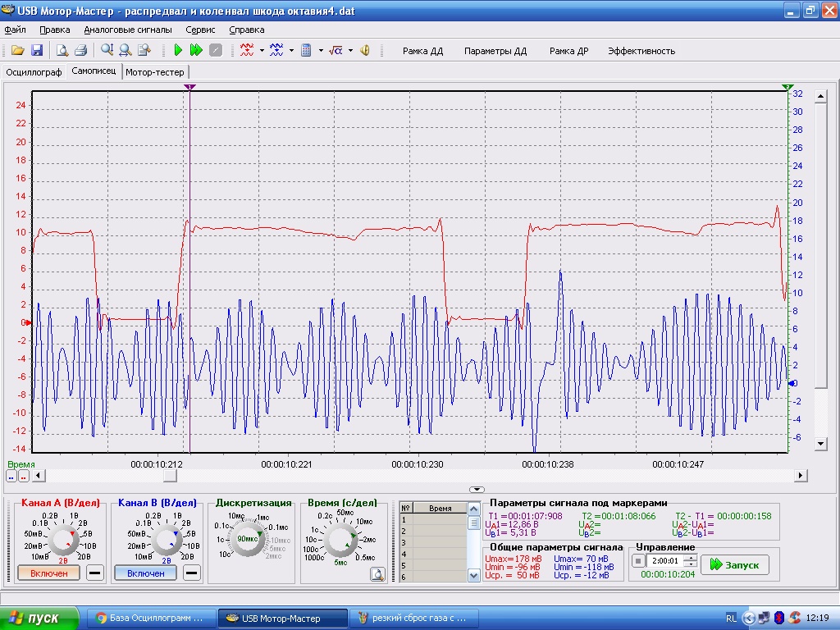The height and width of the screenshot is (630, 840).
Task: Click the calculator toolbar icon
Action: (x=306, y=50)
